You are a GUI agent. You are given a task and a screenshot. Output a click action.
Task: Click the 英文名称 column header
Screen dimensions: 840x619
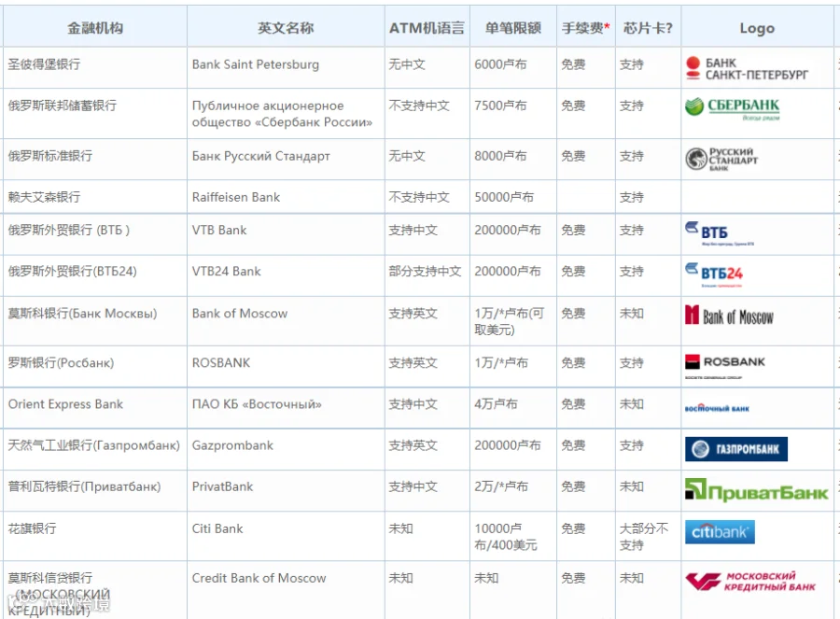[285, 28]
